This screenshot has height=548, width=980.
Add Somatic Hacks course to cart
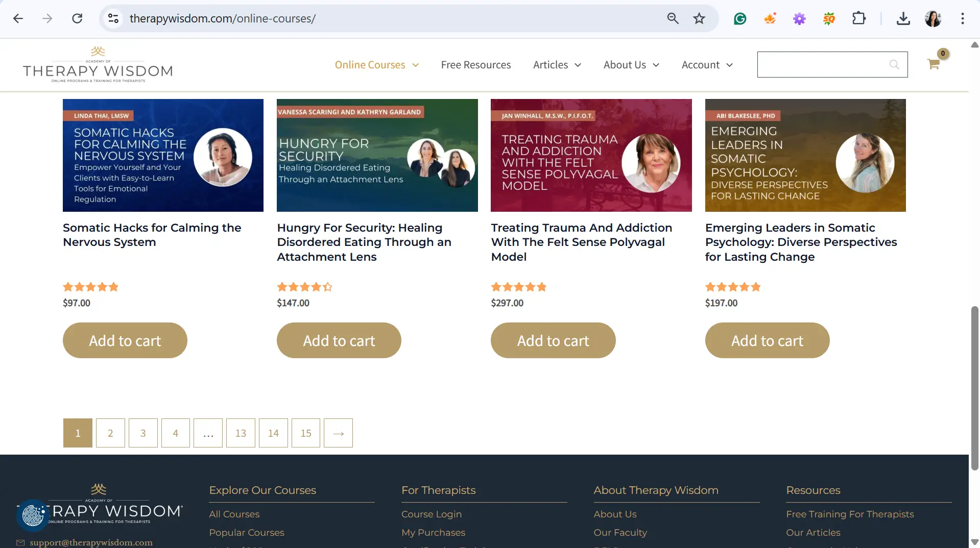125,340
